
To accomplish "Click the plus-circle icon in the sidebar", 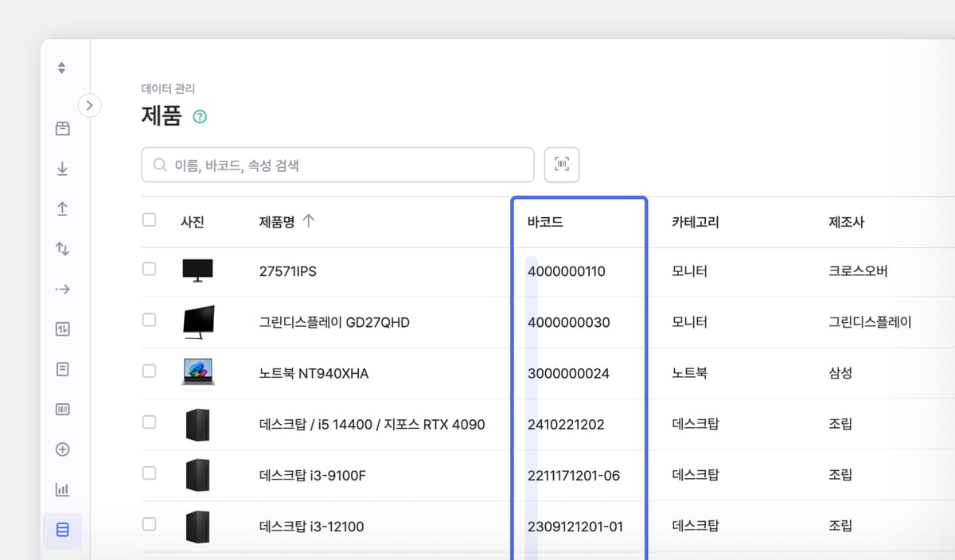I will coord(62,449).
